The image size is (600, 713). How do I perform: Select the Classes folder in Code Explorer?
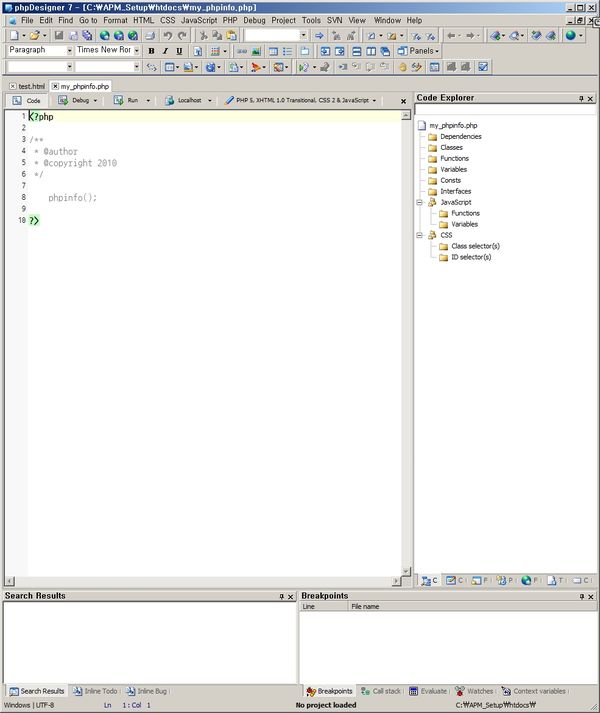[446, 147]
